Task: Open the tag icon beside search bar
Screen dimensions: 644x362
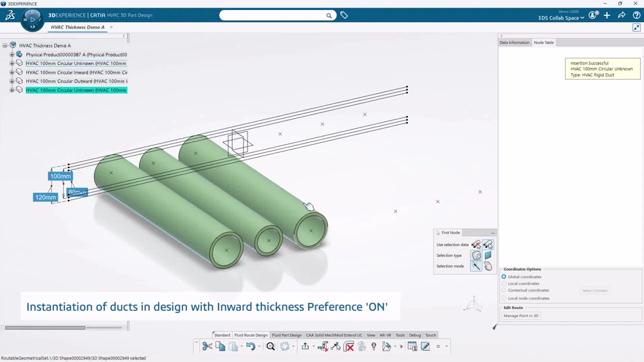Action: click(344, 15)
